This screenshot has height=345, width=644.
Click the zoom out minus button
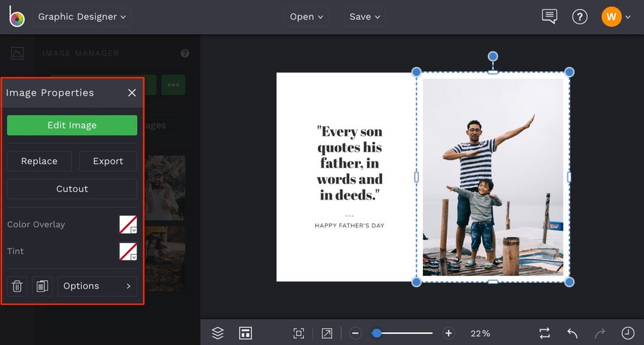355,333
